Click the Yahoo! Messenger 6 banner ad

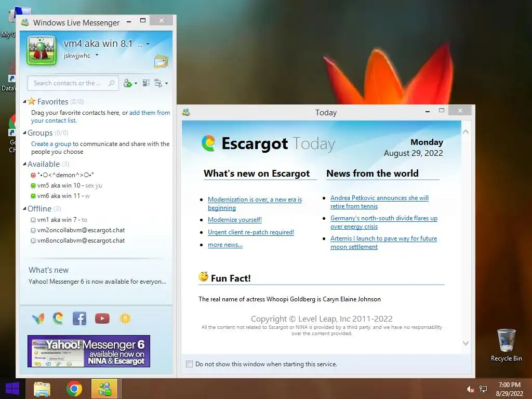click(x=89, y=351)
